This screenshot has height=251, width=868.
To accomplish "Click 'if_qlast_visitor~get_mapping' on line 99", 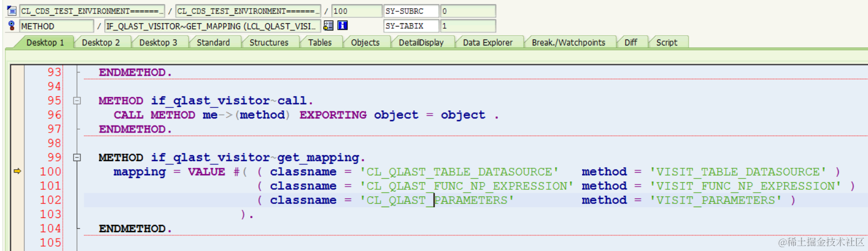I will pyautogui.click(x=255, y=158).
